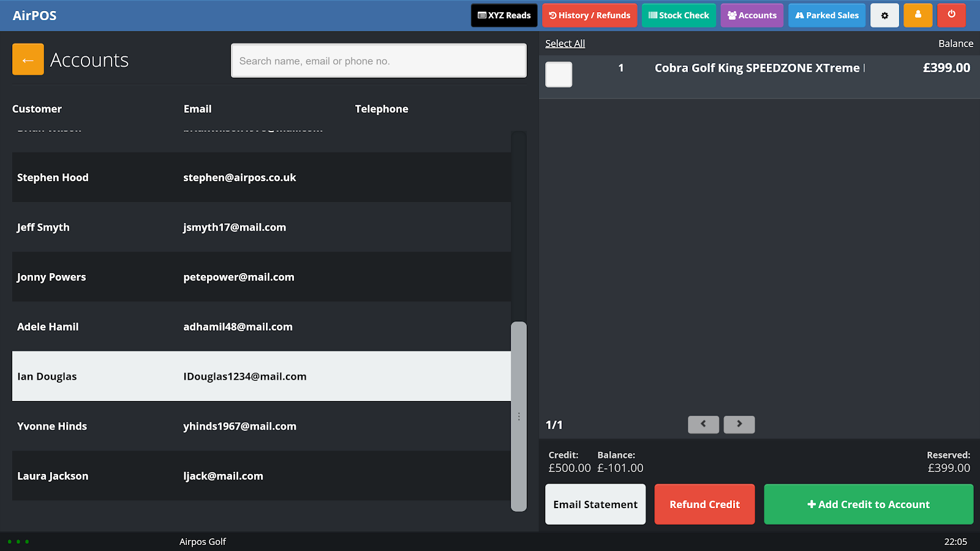This screenshot has height=551, width=980.
Task: Open History / Refunds
Action: [590, 15]
